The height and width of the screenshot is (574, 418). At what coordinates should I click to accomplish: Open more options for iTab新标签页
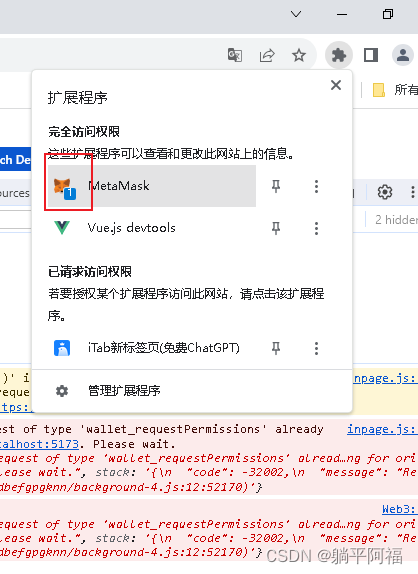316,348
